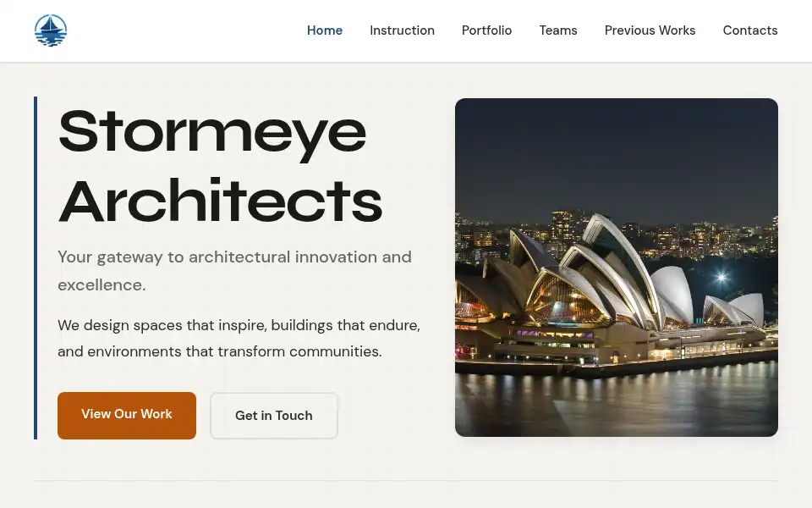
Task: Open the Home nav link
Action: click(325, 30)
